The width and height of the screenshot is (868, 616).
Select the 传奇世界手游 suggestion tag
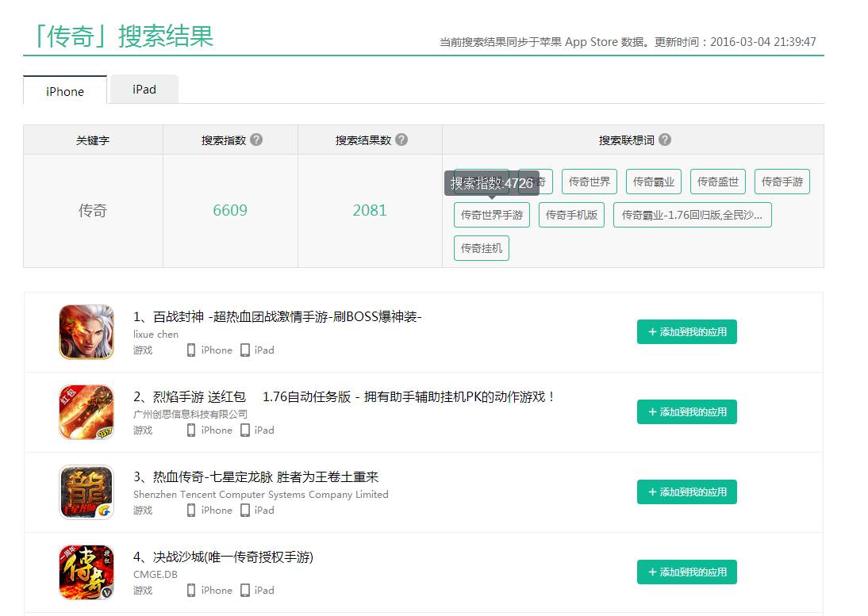click(x=492, y=215)
